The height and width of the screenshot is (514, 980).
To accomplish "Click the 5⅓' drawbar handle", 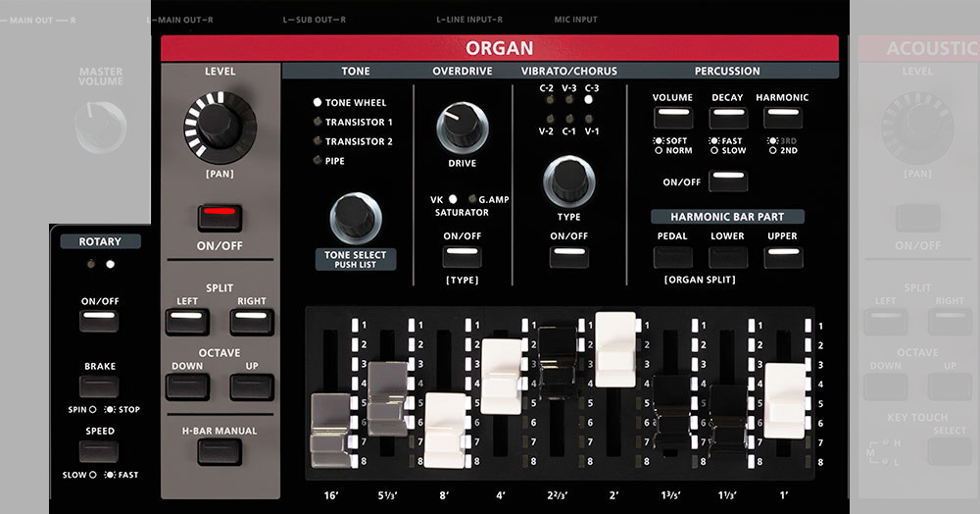I will pos(387,398).
